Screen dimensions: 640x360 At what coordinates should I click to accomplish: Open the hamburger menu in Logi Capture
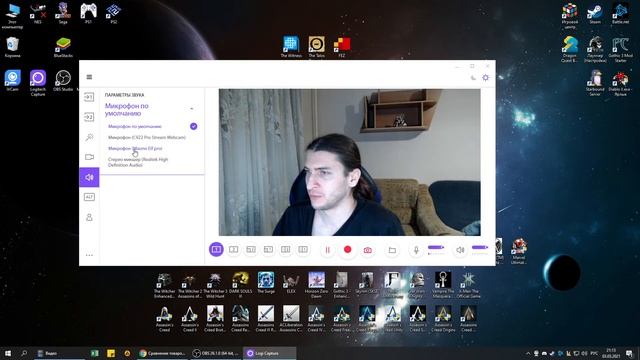89,77
